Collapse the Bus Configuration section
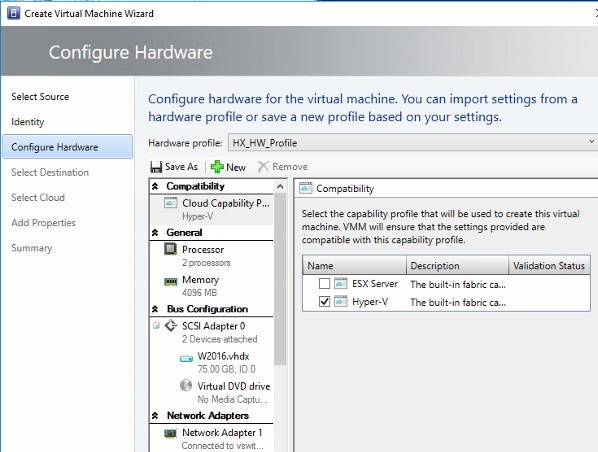The width and height of the screenshot is (598, 452). [155, 309]
